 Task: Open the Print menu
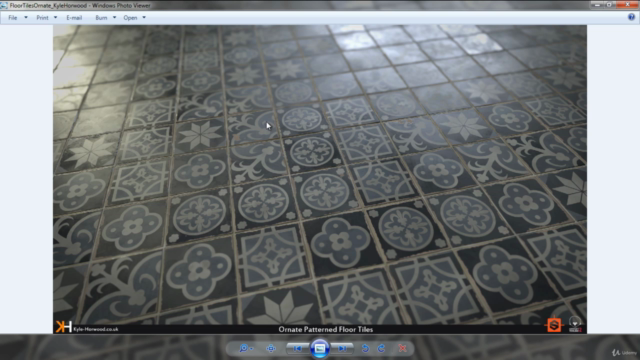tap(42, 18)
